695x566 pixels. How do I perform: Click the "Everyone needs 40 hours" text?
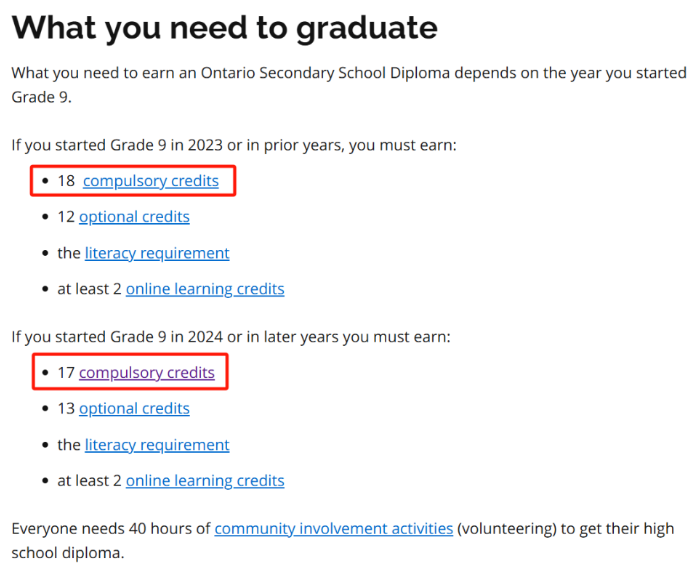coord(111,529)
